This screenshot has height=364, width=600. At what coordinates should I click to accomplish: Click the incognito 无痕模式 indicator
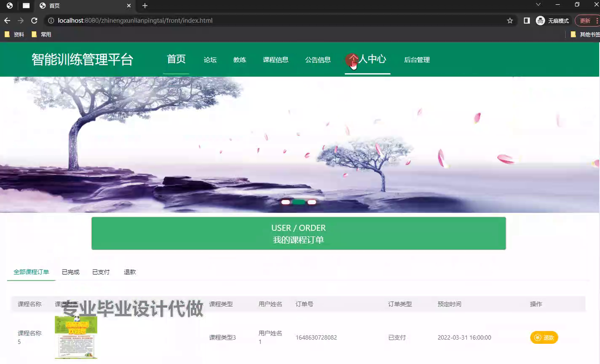point(552,20)
